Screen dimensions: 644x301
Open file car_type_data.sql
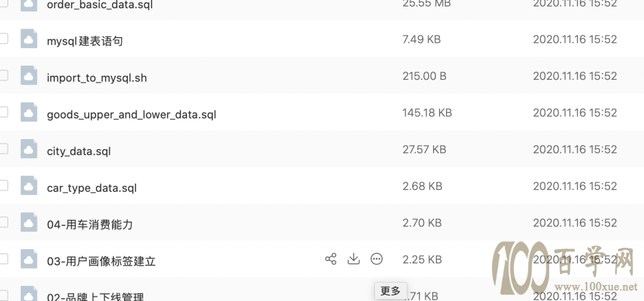pos(92,188)
